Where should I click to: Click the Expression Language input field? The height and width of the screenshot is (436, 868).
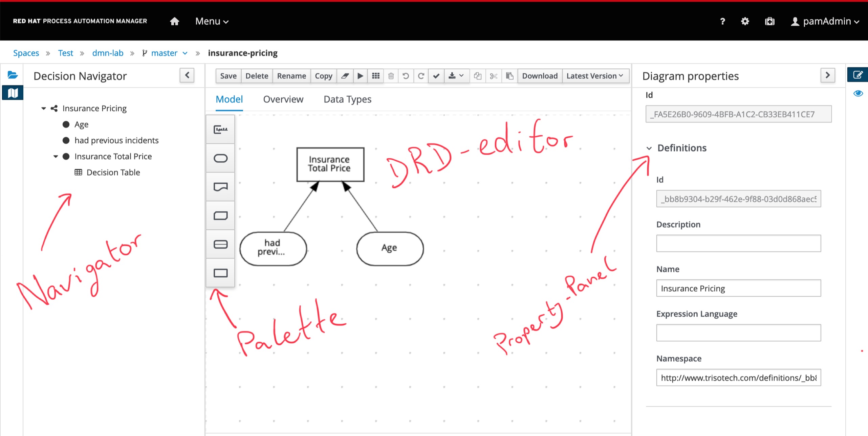(738, 332)
